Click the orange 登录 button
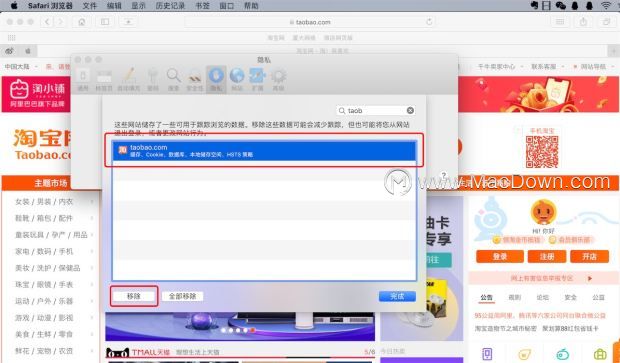620x363 pixels. [x=500, y=257]
